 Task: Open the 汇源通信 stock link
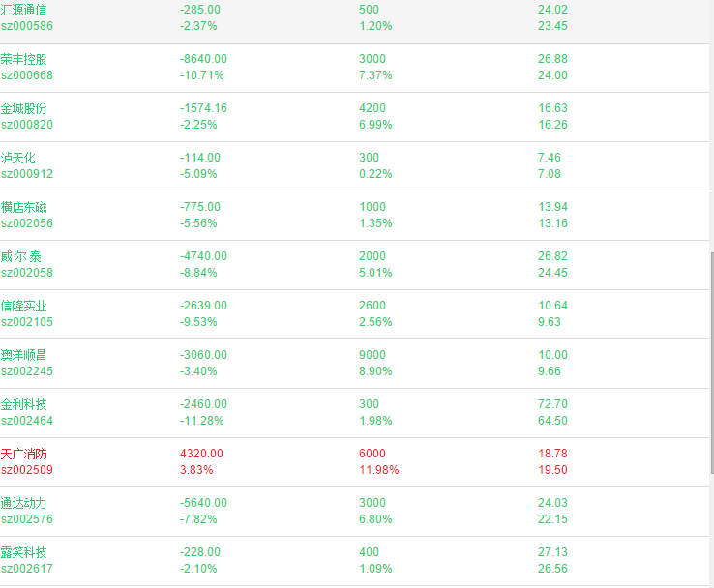pos(23,10)
